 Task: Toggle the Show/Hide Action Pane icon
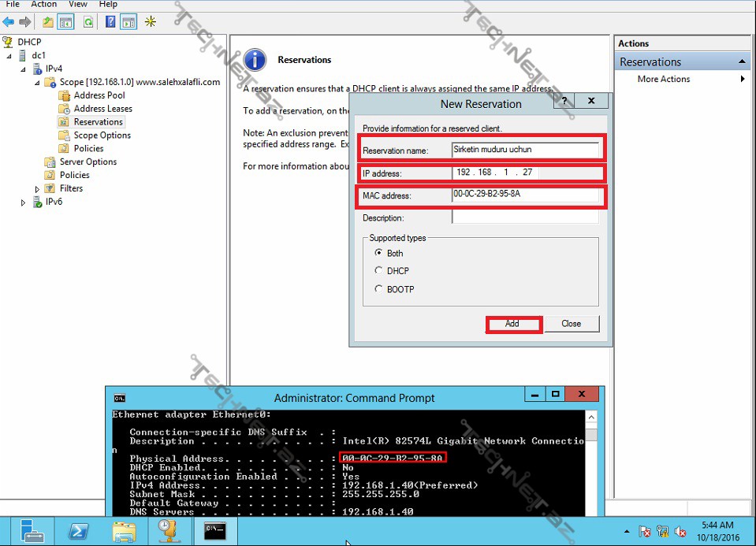click(x=128, y=22)
